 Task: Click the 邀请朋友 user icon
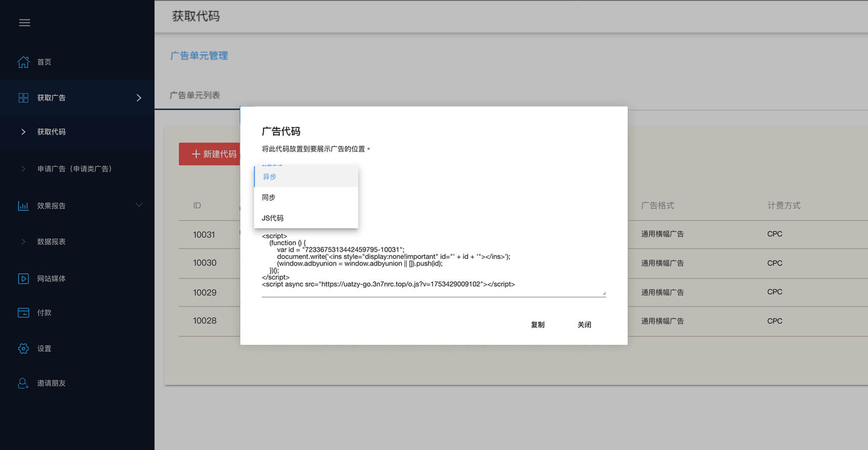coord(23,383)
